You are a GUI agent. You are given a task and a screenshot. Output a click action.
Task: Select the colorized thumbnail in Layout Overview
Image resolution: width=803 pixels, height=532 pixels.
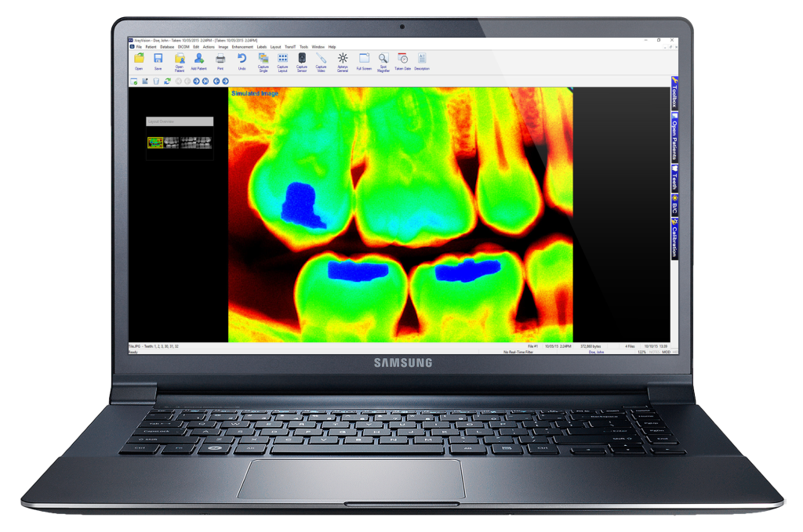tap(155, 143)
